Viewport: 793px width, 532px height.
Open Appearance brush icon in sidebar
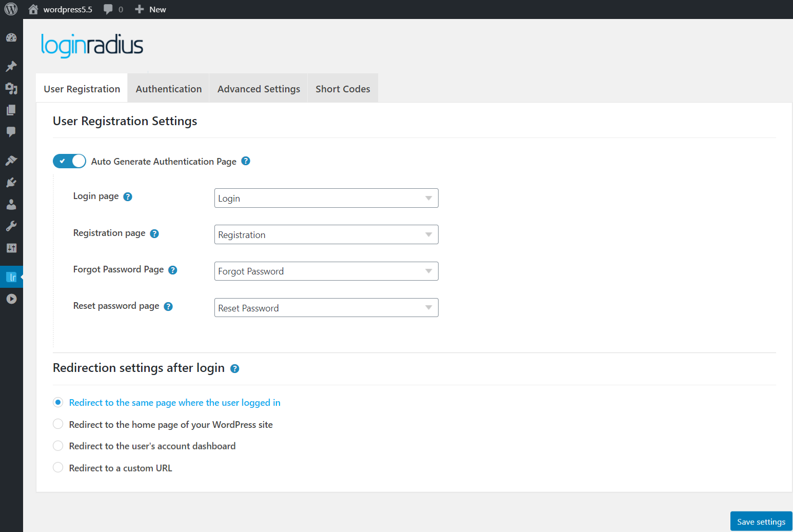pyautogui.click(x=11, y=161)
